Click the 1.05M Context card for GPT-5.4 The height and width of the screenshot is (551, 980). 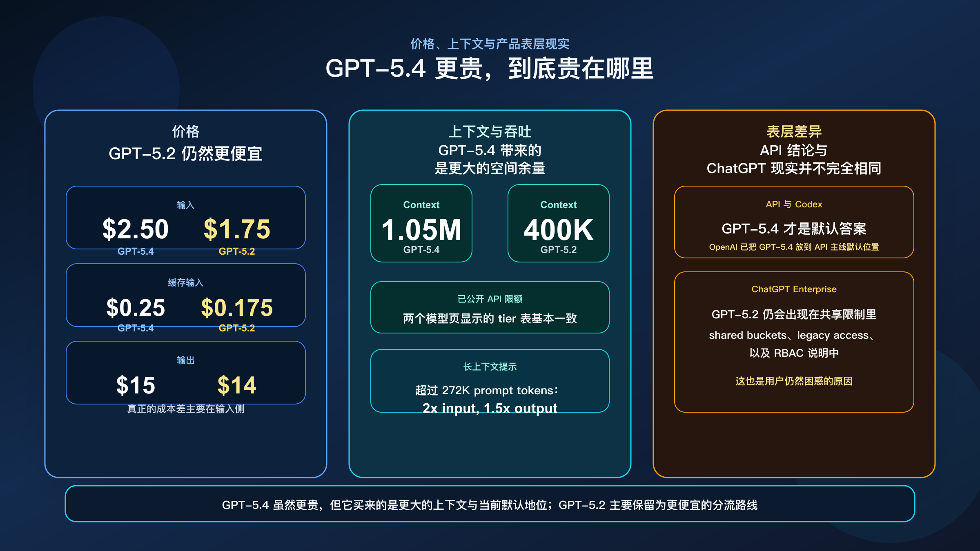point(421,223)
